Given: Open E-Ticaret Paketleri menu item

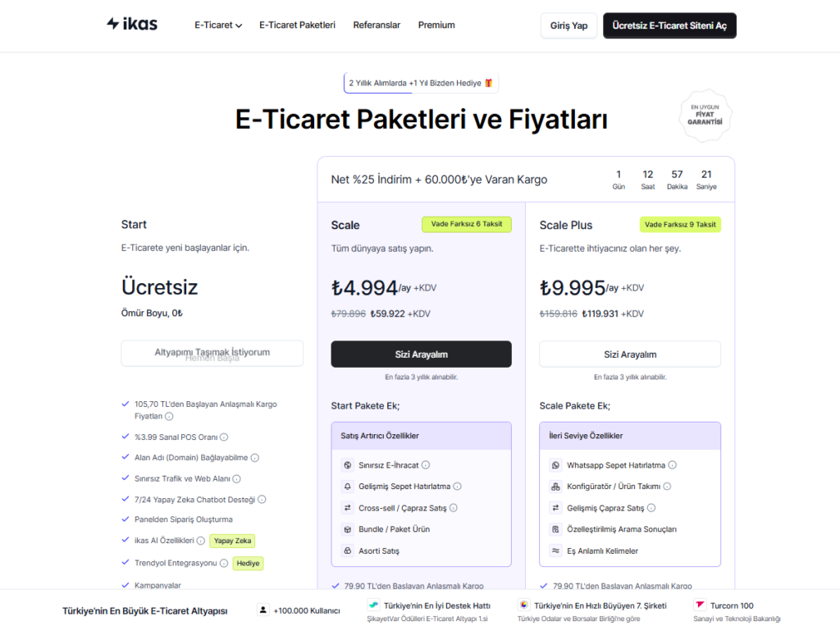Looking at the screenshot, I should pyautogui.click(x=297, y=25).
